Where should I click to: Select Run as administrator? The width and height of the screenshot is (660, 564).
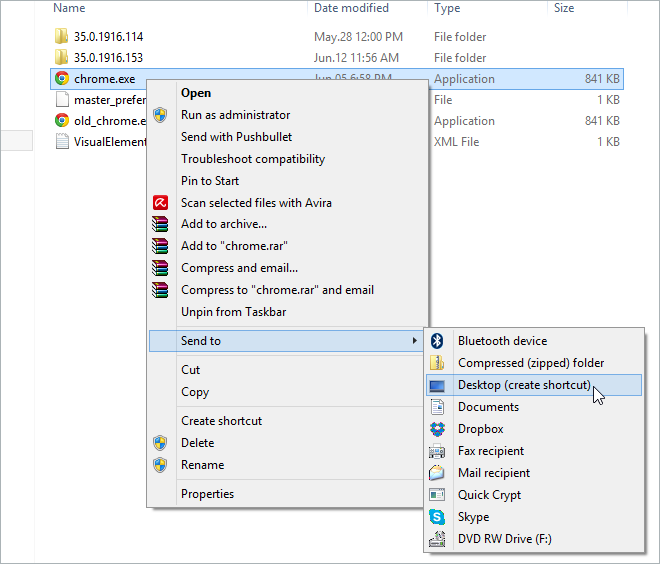click(x=289, y=115)
